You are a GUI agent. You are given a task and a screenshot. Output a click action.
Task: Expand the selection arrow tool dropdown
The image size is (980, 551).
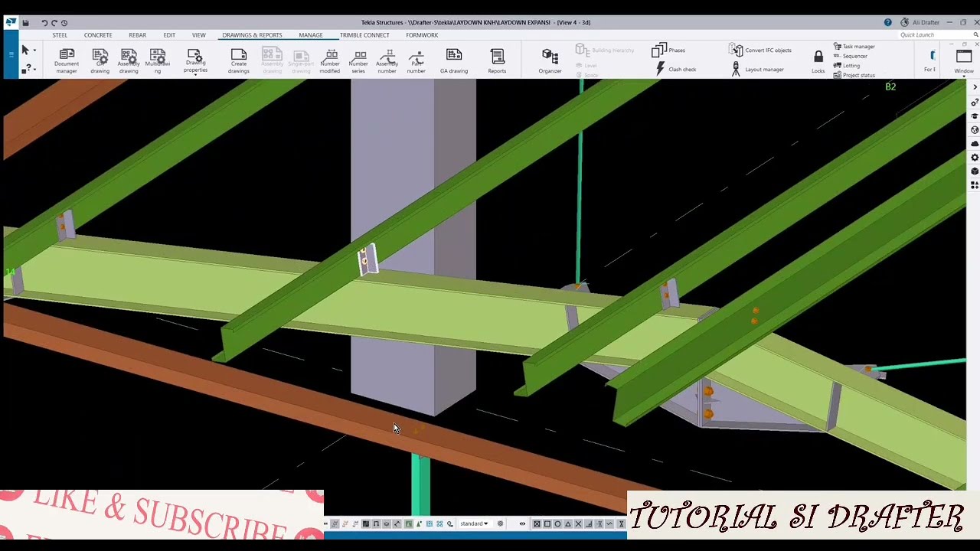click(x=34, y=51)
